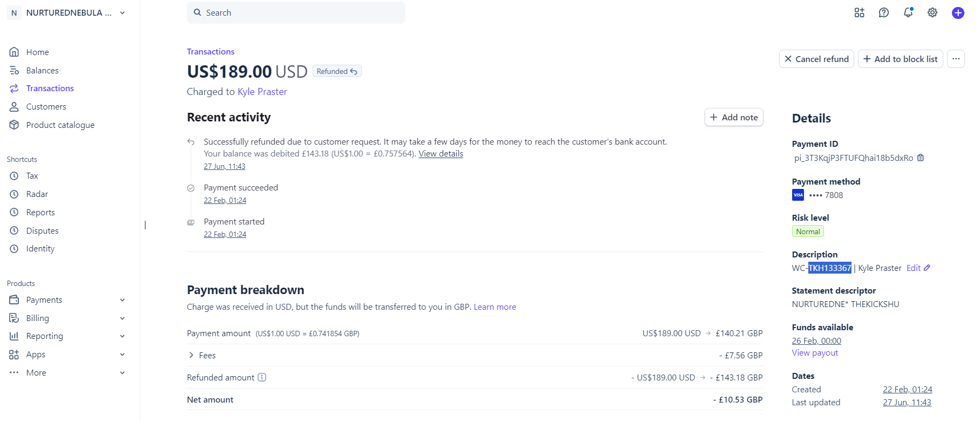Open the three-dot more actions menu

click(956, 59)
